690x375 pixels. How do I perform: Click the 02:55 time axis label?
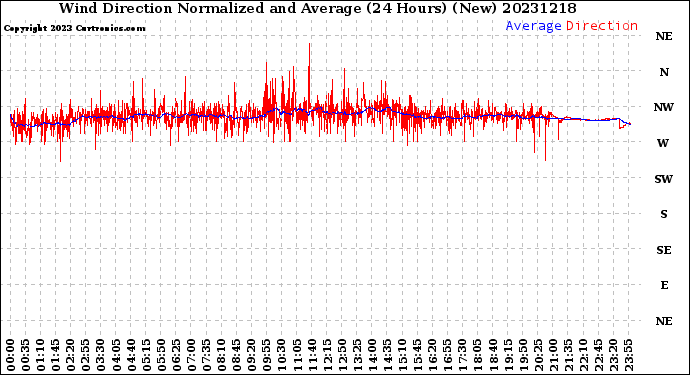(86, 355)
